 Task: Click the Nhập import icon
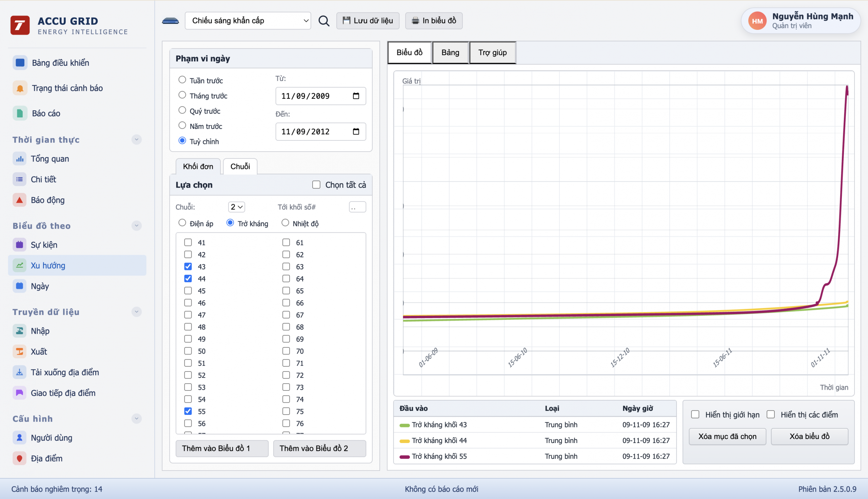point(20,331)
